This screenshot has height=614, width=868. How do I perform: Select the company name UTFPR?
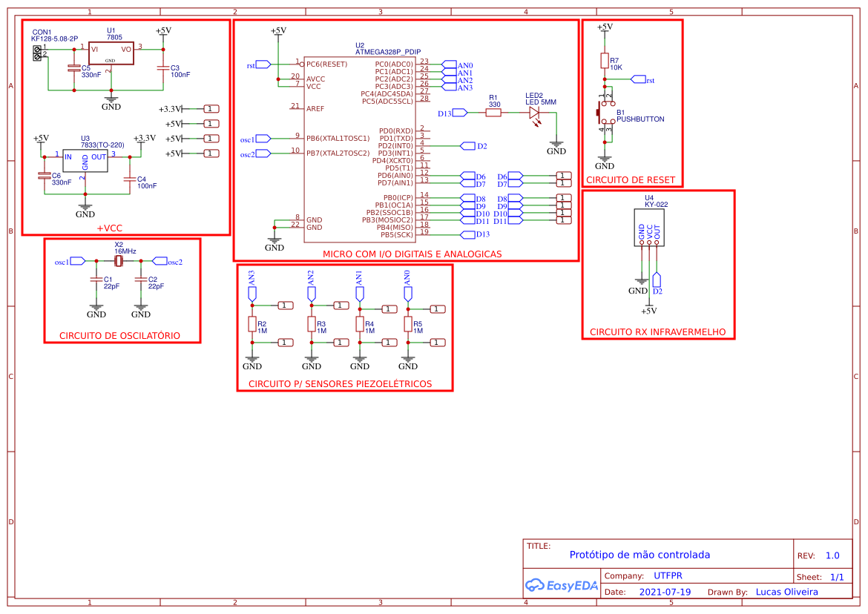tap(668, 575)
